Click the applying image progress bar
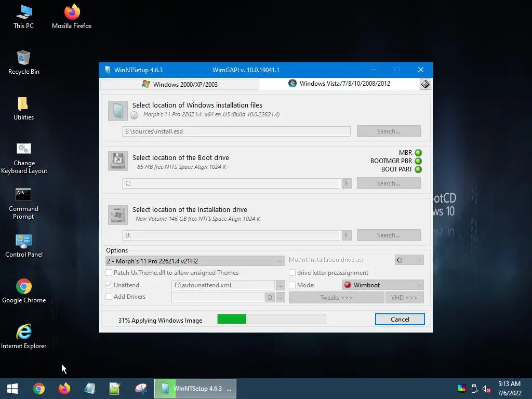Viewport: 532px width, 399px height. click(271, 319)
